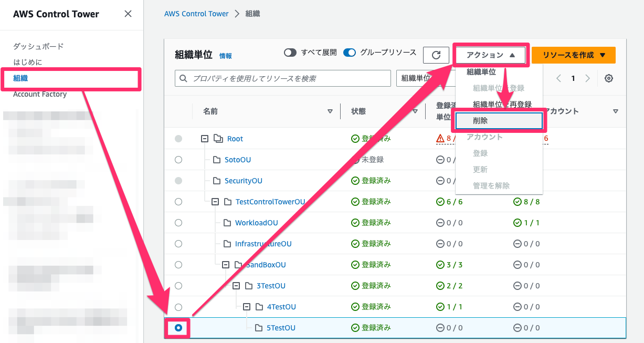
Task: Close the AWS Control Tower side navigation
Action: (x=128, y=14)
